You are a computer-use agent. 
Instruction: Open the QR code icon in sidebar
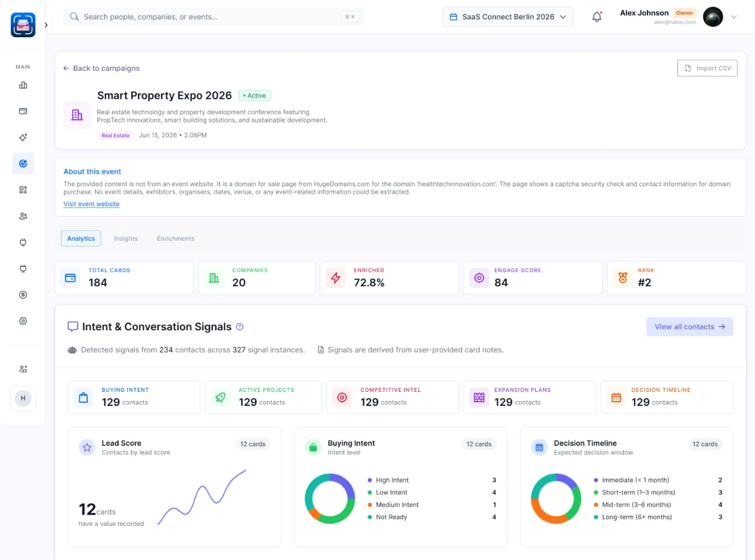coord(23,190)
